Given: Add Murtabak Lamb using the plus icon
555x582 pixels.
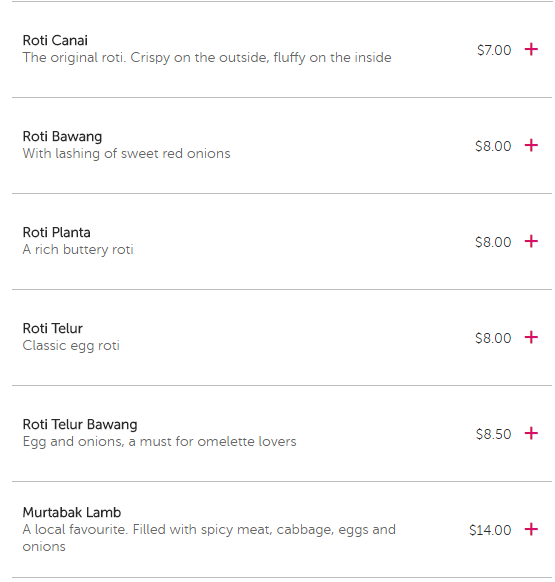Looking at the screenshot, I should (531, 529).
